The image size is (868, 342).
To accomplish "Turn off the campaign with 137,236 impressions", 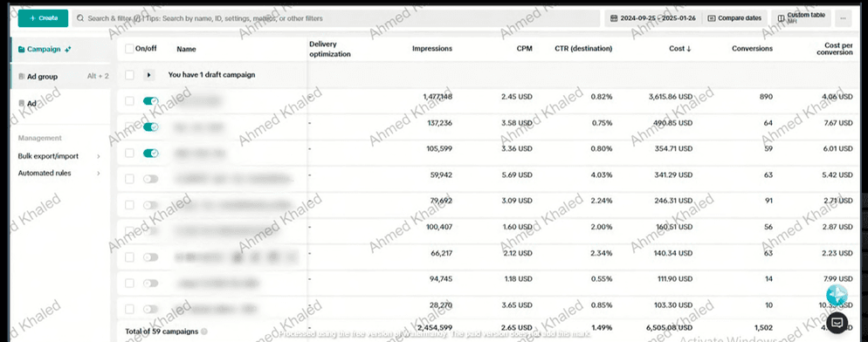I will (150, 127).
